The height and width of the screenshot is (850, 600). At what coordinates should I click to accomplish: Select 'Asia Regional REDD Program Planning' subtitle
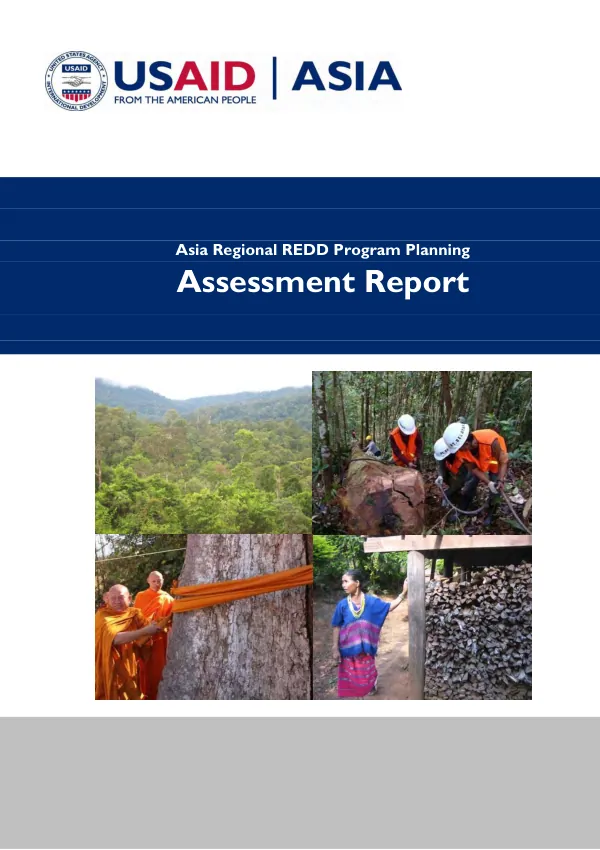[322, 250]
